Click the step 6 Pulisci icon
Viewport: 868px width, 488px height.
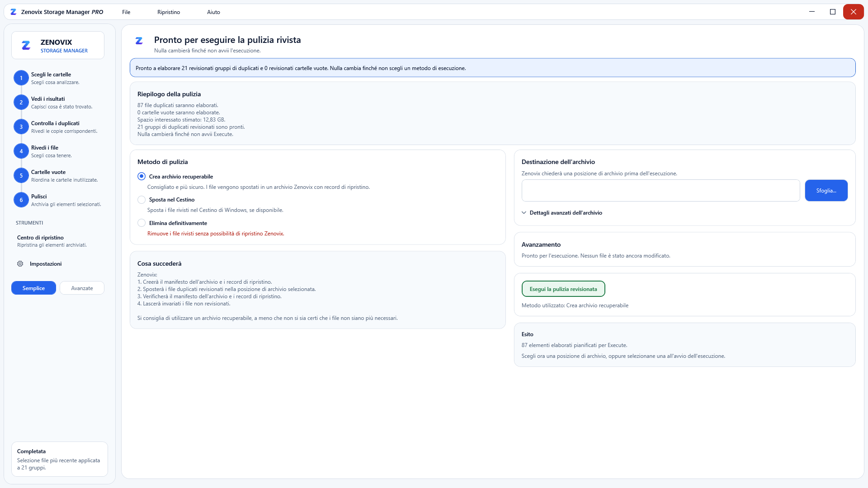[x=21, y=200]
